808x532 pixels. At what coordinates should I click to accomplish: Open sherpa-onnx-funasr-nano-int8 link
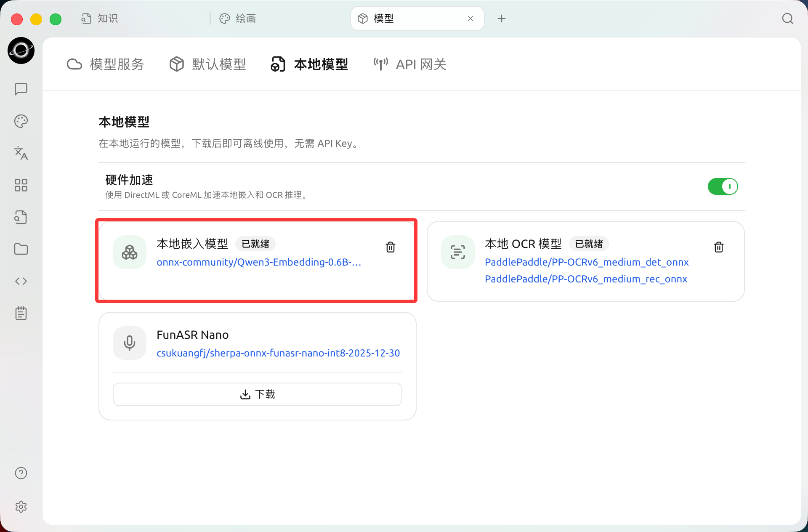[278, 353]
